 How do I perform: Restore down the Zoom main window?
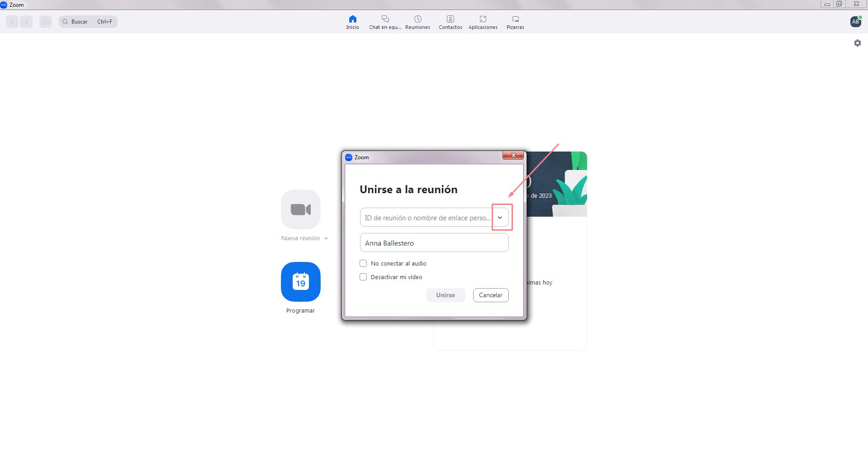[x=839, y=4]
